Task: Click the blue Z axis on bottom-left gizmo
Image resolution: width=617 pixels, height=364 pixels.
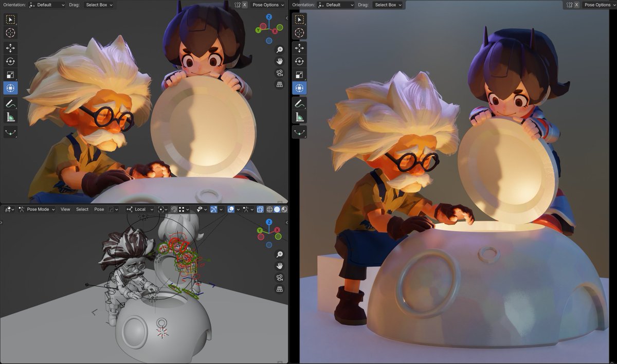Action: (269, 223)
